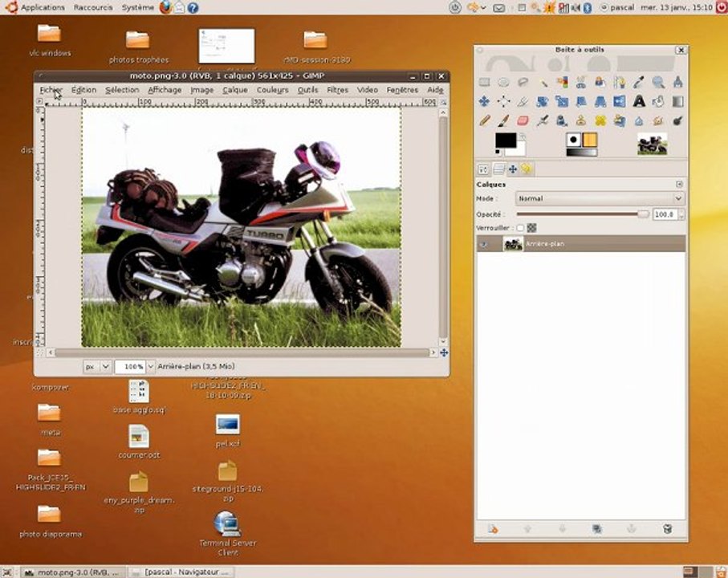The width and height of the screenshot is (728, 578).
Task: Open the Filtres menu
Action: (338, 90)
